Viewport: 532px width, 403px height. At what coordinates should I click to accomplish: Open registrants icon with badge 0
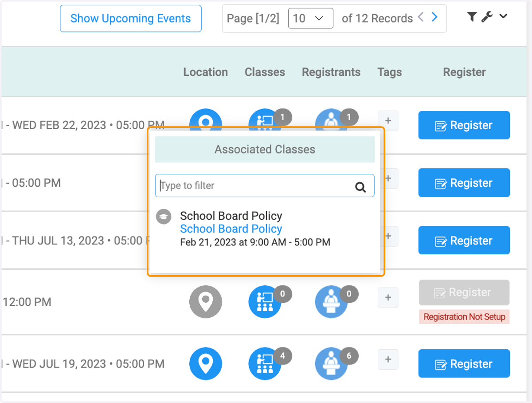[x=332, y=302]
